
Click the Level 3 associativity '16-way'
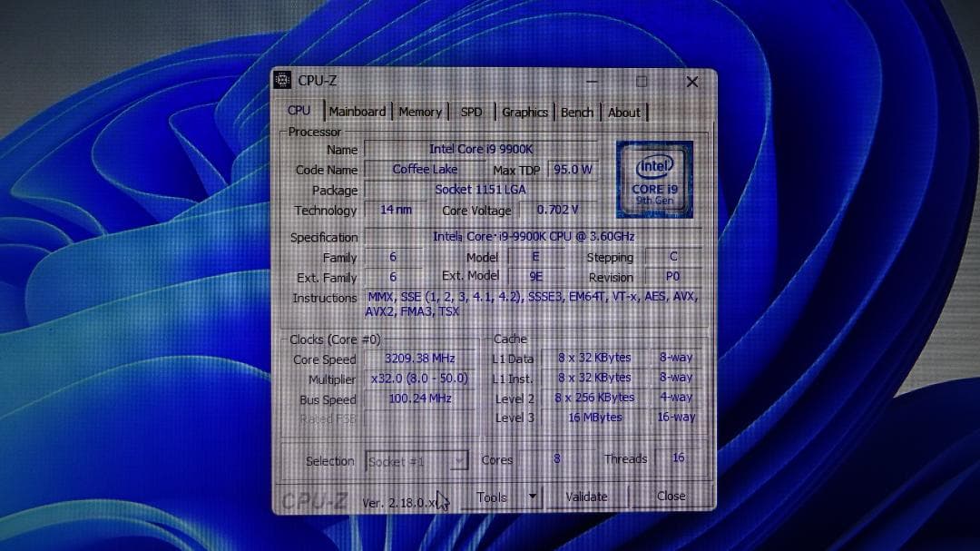676,418
